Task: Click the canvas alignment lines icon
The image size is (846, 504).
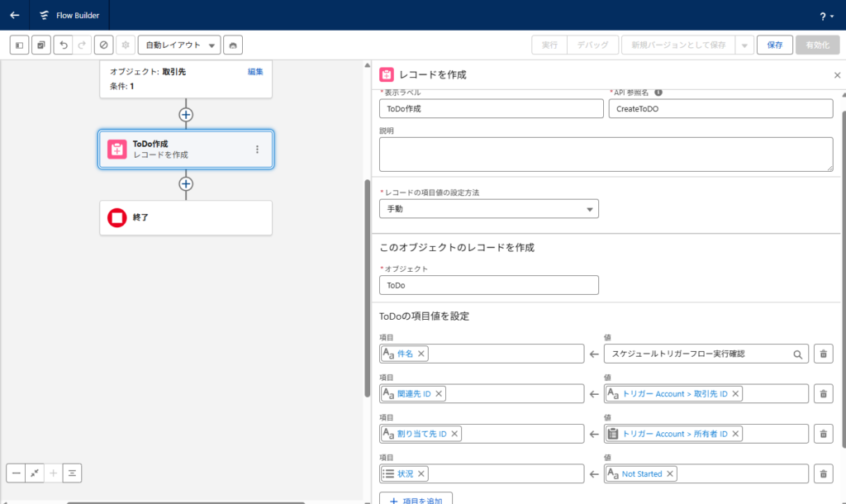Action: pyautogui.click(x=72, y=473)
